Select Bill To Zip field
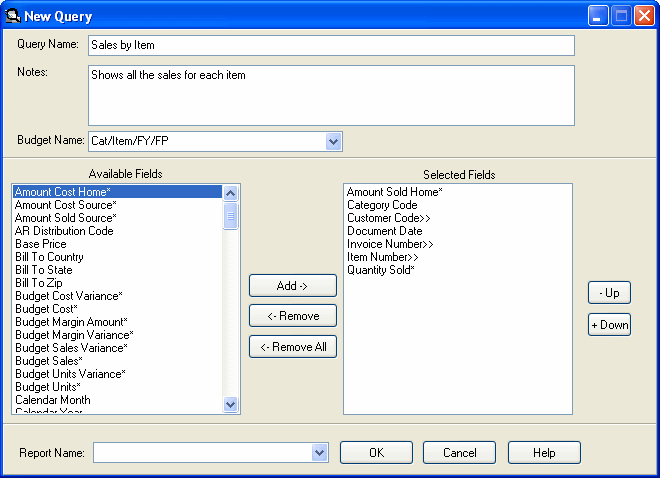 pyautogui.click(x=117, y=283)
